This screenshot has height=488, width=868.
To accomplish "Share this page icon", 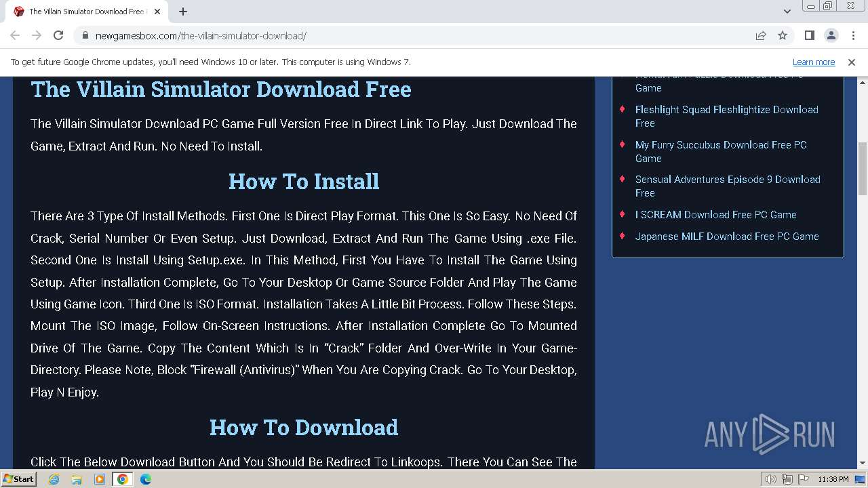I will [x=761, y=35].
